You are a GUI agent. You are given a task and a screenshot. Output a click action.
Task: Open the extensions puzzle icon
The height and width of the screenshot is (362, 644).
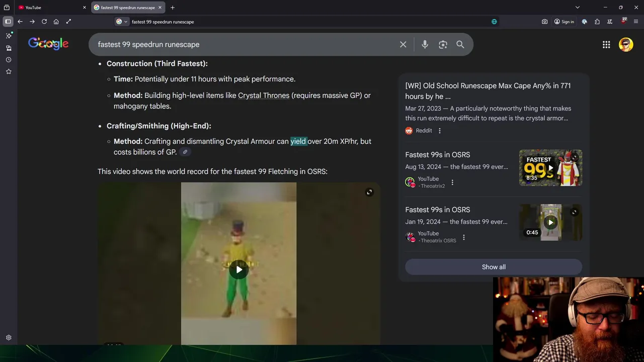[x=597, y=22]
